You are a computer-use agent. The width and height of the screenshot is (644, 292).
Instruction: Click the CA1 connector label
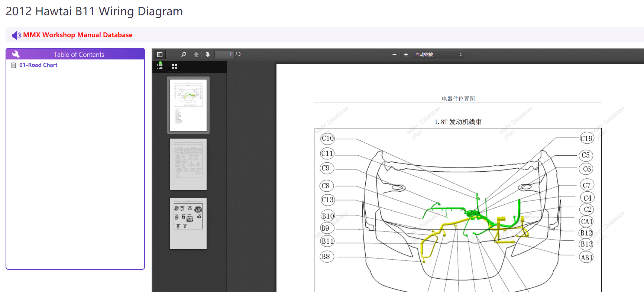pos(587,222)
